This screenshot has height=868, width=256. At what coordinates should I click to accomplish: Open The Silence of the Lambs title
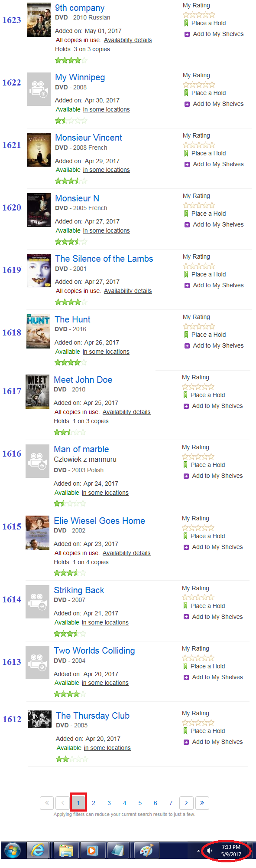pyautogui.click(x=104, y=259)
